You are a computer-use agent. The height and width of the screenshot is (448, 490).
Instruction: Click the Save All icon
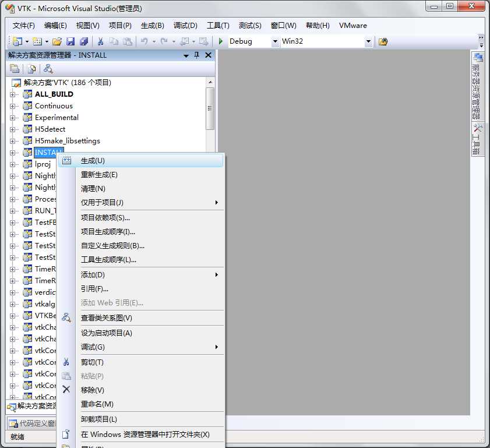point(84,41)
